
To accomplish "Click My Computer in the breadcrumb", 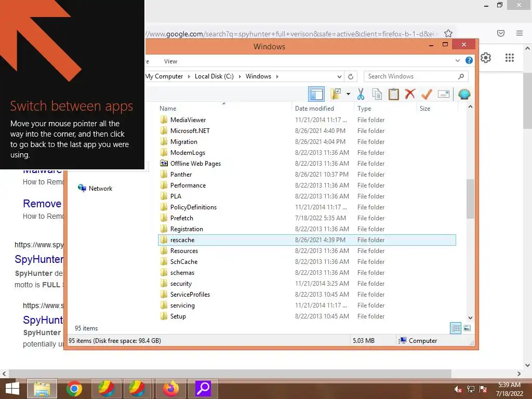I will point(164,76).
